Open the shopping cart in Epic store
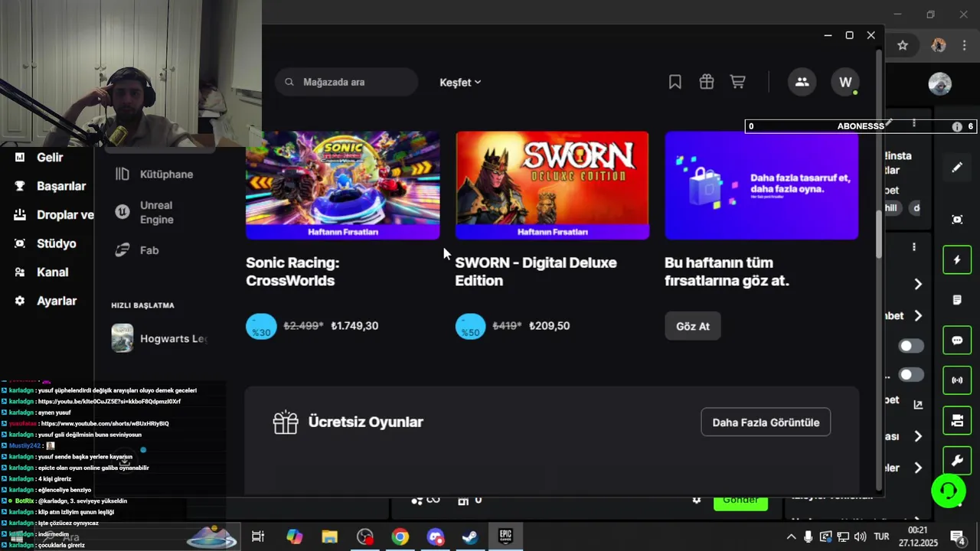This screenshot has width=980, height=551. coord(737,82)
